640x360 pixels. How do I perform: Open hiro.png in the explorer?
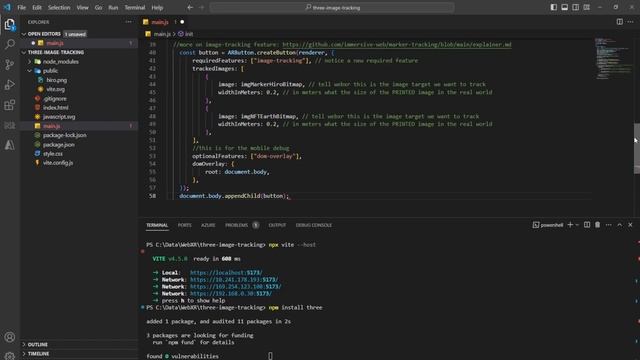(x=56, y=80)
